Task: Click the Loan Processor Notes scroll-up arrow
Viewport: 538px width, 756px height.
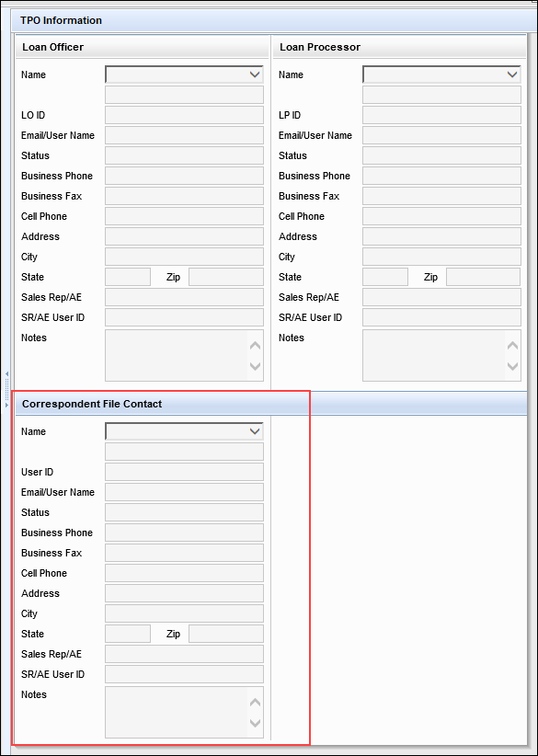Action: pyautogui.click(x=513, y=345)
